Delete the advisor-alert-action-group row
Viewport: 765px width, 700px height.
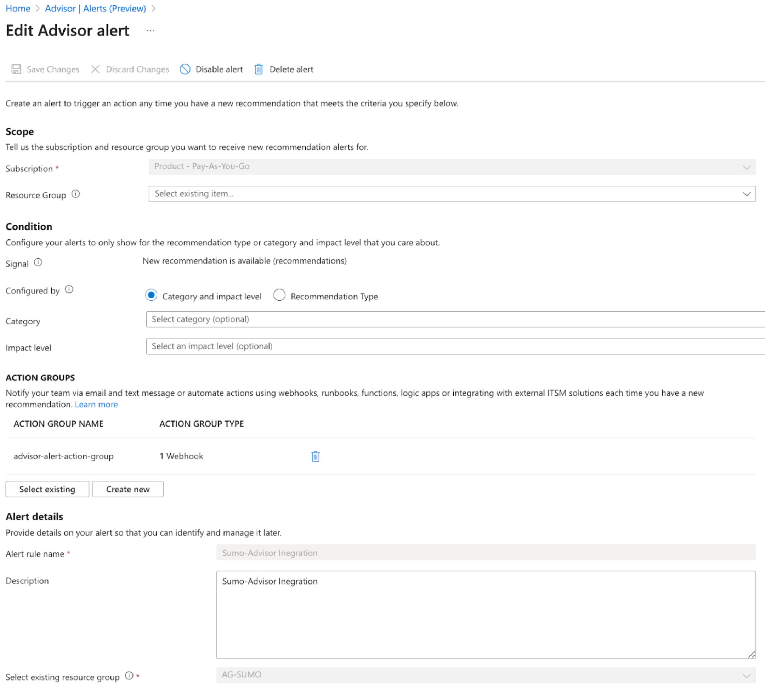click(x=315, y=456)
